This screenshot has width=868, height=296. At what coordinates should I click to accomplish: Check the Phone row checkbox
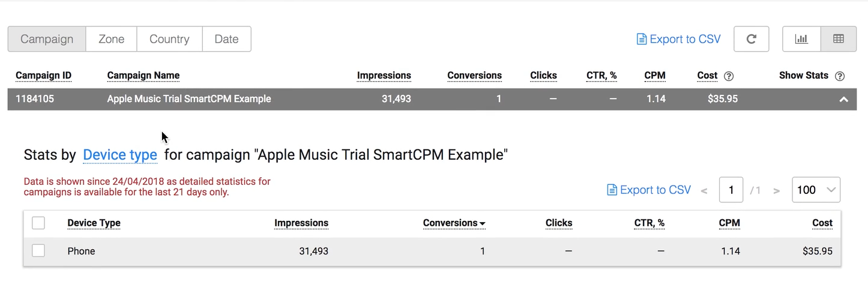(38, 251)
